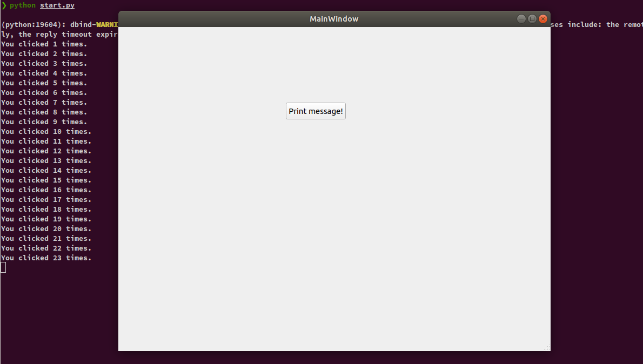Select the underlined start.py filename
The image size is (643, 364).
pos(57,5)
